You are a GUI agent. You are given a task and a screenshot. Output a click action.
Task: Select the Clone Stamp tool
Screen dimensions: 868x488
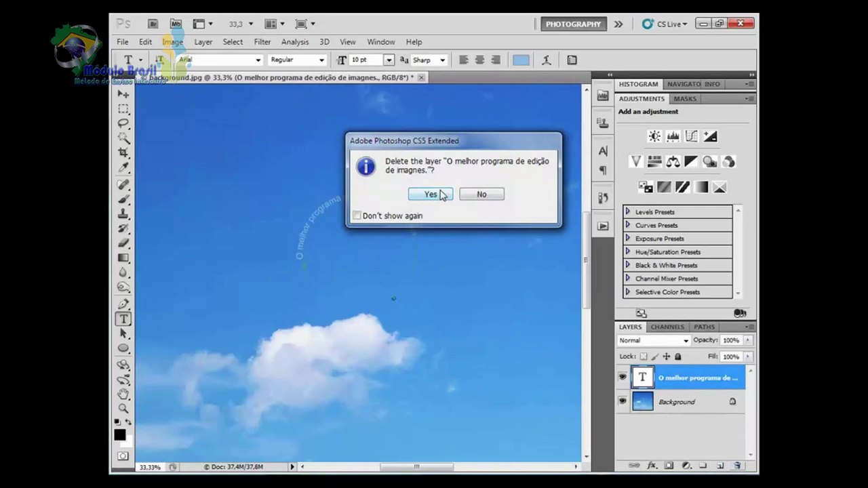pos(123,213)
